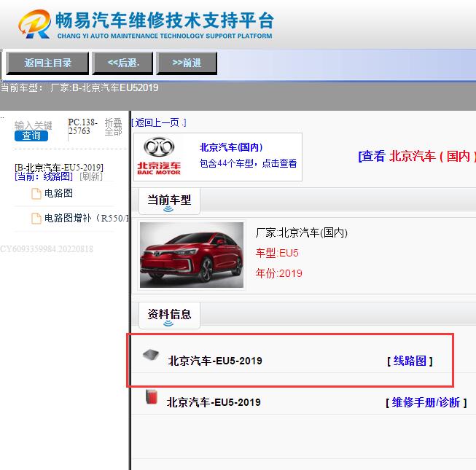Click the red book icon for 维修手册 row
This screenshot has width=476, height=470.
coord(152,397)
